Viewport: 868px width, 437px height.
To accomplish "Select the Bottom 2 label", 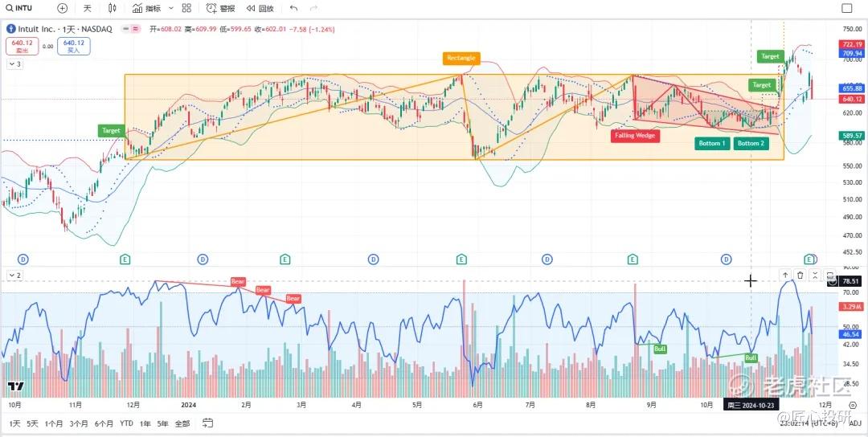I will (751, 143).
